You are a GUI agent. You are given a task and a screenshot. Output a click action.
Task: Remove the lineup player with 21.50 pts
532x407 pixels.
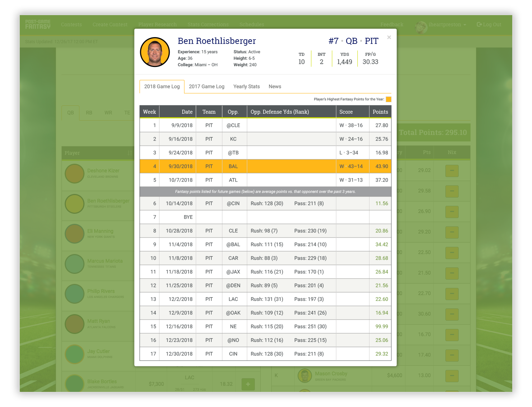tap(452, 273)
